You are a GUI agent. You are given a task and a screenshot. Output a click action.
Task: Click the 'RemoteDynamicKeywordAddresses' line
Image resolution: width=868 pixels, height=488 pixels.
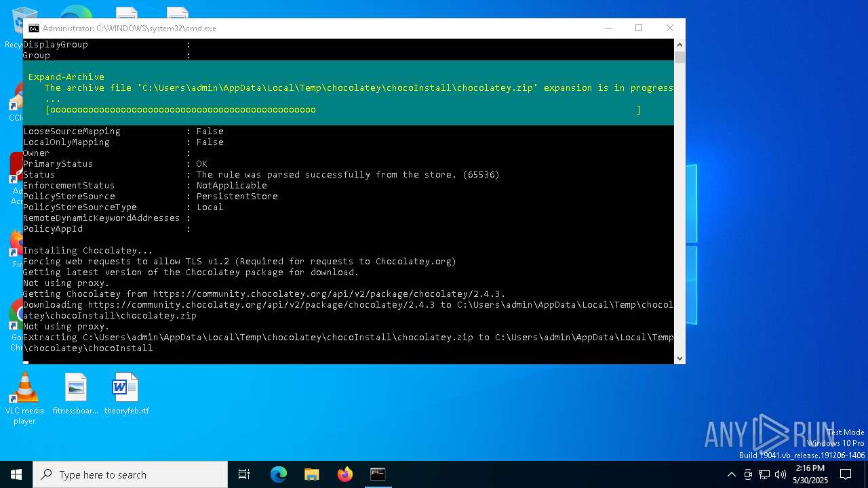coord(107,218)
